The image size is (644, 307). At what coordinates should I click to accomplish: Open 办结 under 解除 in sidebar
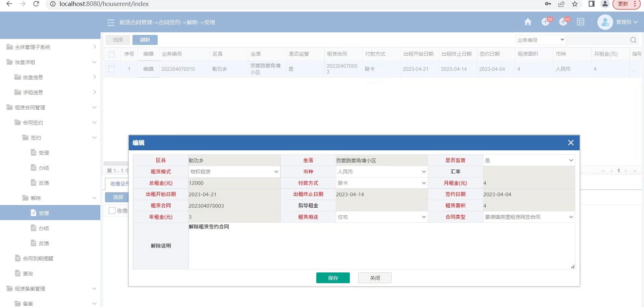[x=44, y=228]
